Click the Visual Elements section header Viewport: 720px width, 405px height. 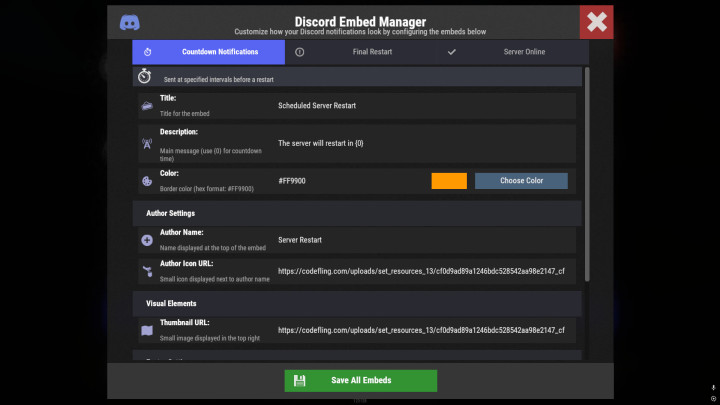357,304
